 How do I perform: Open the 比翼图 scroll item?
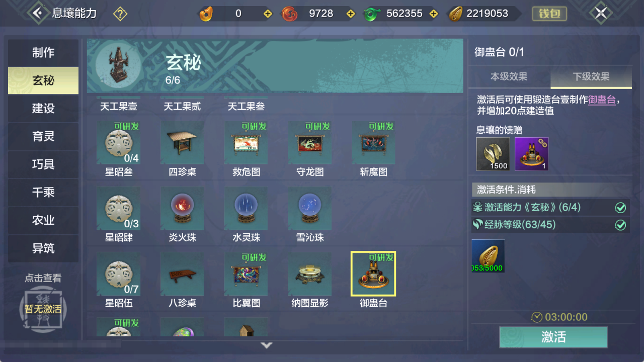(x=246, y=274)
